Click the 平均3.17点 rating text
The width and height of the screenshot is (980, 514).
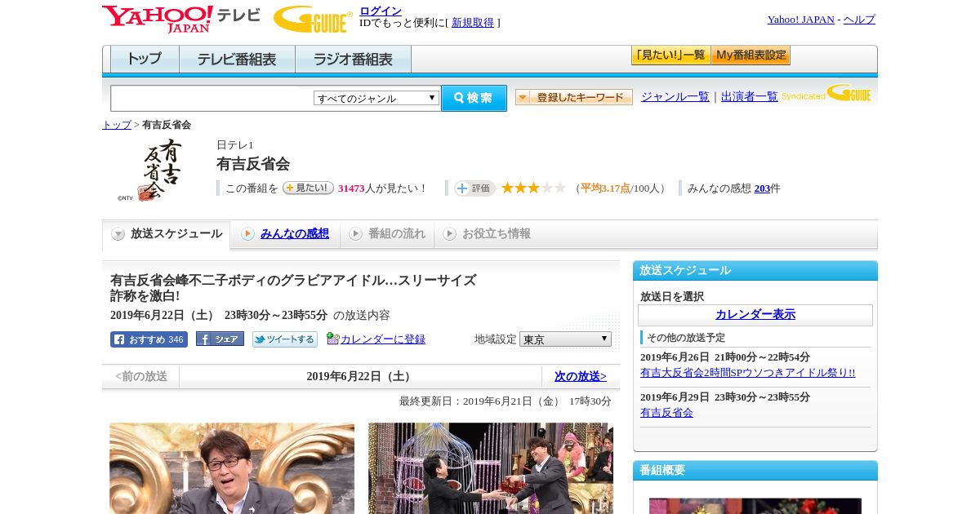(605, 188)
